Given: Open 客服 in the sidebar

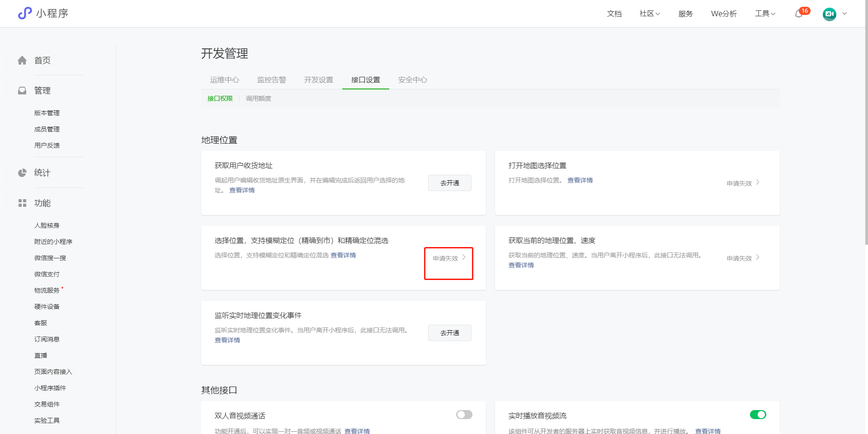Looking at the screenshot, I should click(41, 323).
